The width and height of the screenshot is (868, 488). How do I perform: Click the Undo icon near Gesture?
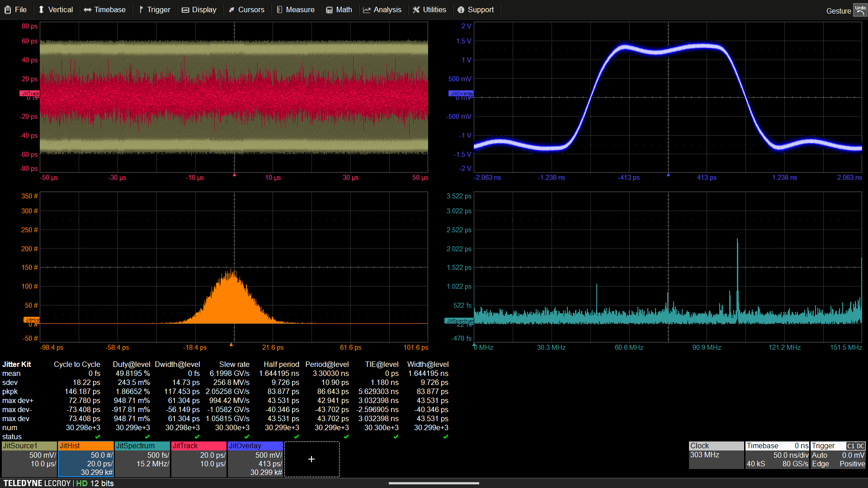(x=860, y=10)
